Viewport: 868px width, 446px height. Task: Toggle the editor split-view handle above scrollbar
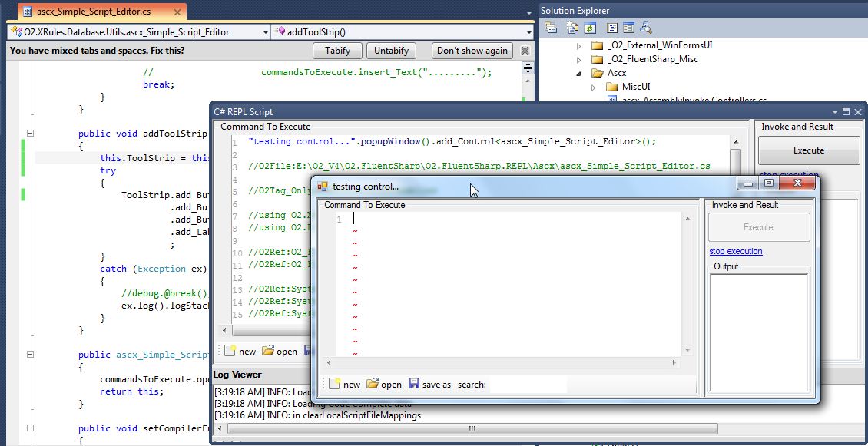[528, 68]
